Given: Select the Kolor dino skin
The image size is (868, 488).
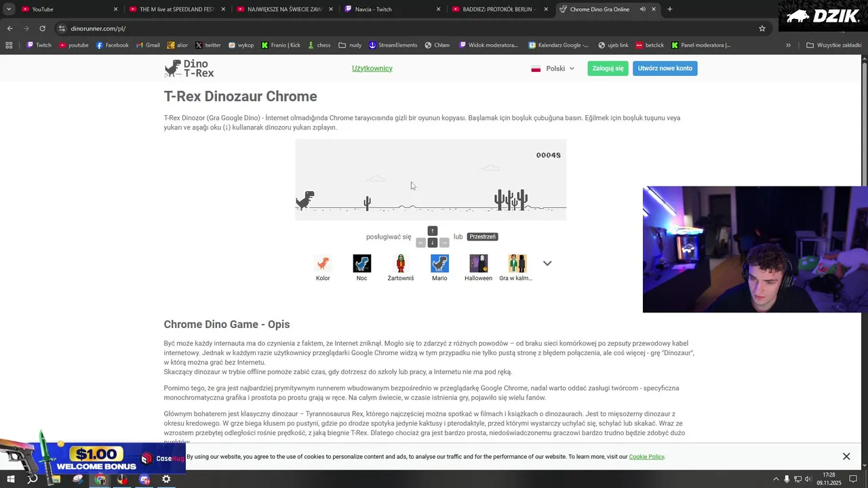Looking at the screenshot, I should tap(323, 268).
